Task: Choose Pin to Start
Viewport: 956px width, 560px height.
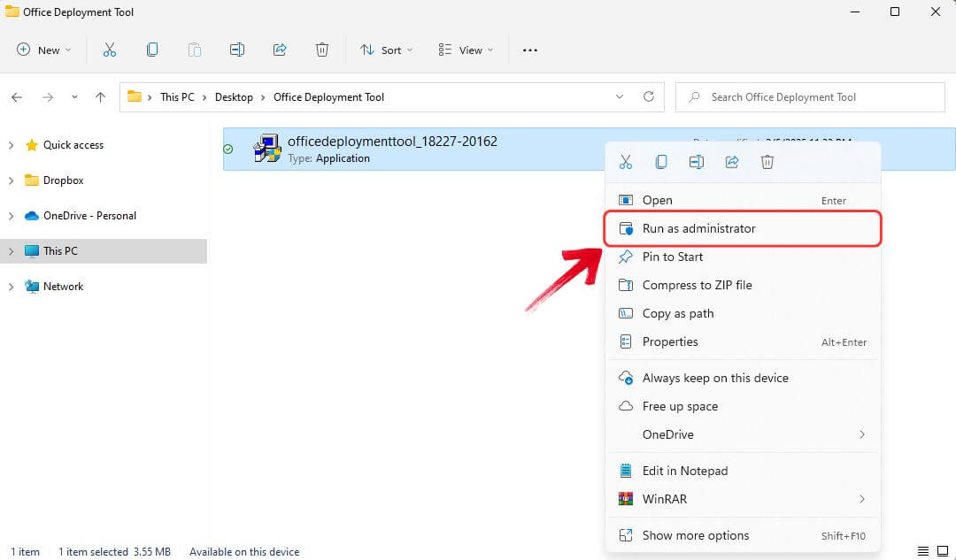Action: (x=743, y=257)
